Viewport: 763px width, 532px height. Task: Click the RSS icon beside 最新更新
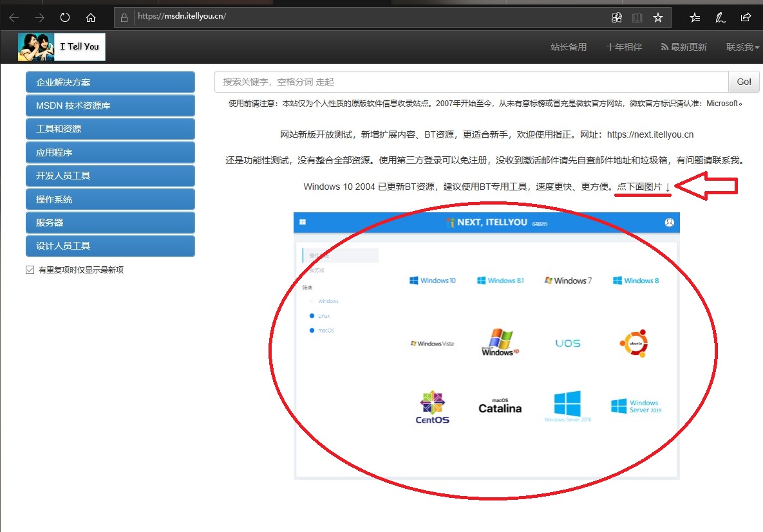click(664, 47)
